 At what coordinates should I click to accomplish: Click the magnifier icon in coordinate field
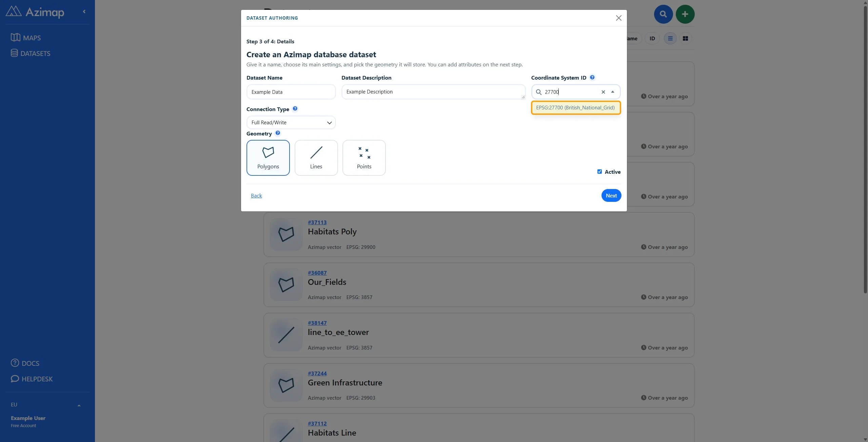click(538, 92)
